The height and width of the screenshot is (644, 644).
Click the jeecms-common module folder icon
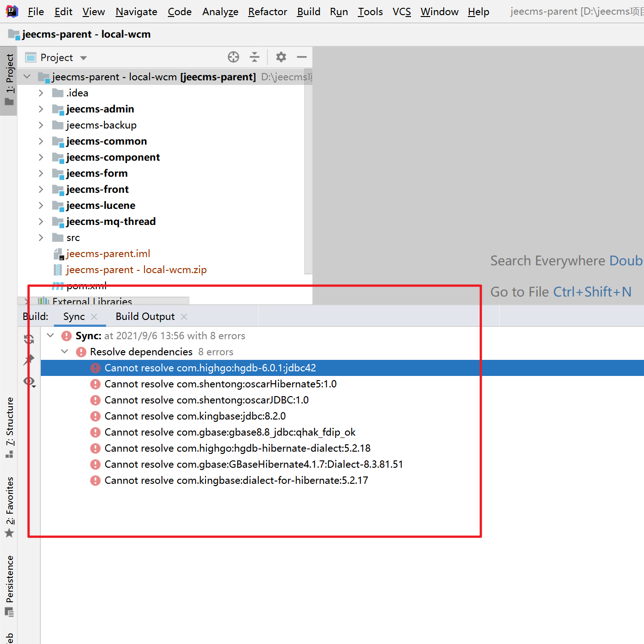pyautogui.click(x=58, y=141)
